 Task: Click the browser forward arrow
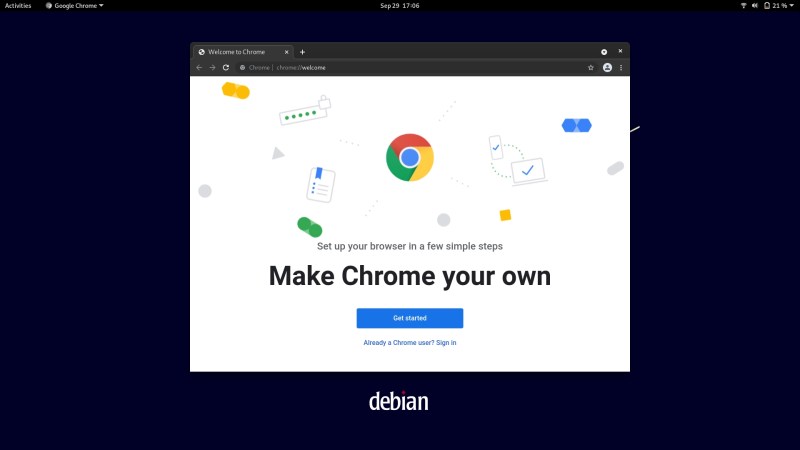(x=212, y=67)
